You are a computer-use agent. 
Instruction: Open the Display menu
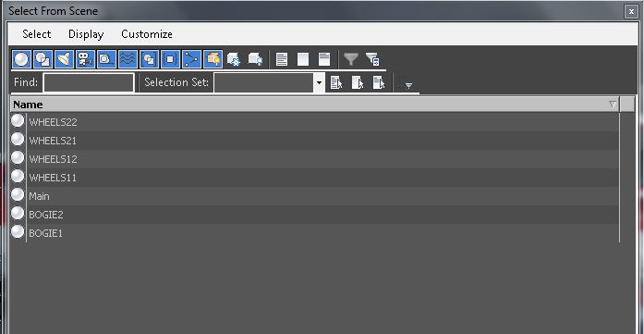(x=86, y=34)
